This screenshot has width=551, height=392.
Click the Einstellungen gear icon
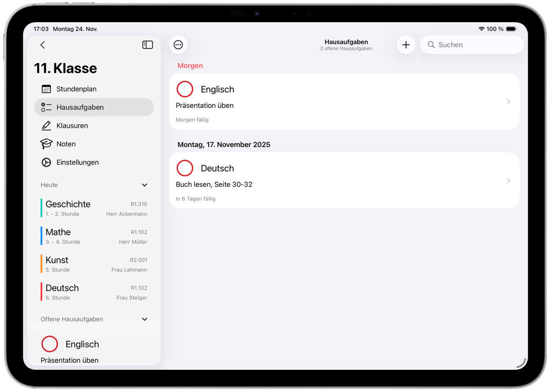pos(46,162)
